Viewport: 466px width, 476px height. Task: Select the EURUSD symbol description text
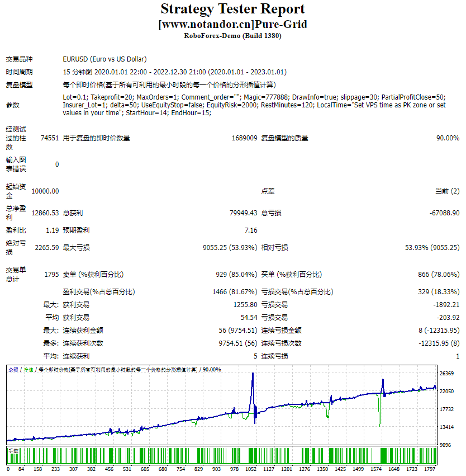104,59
